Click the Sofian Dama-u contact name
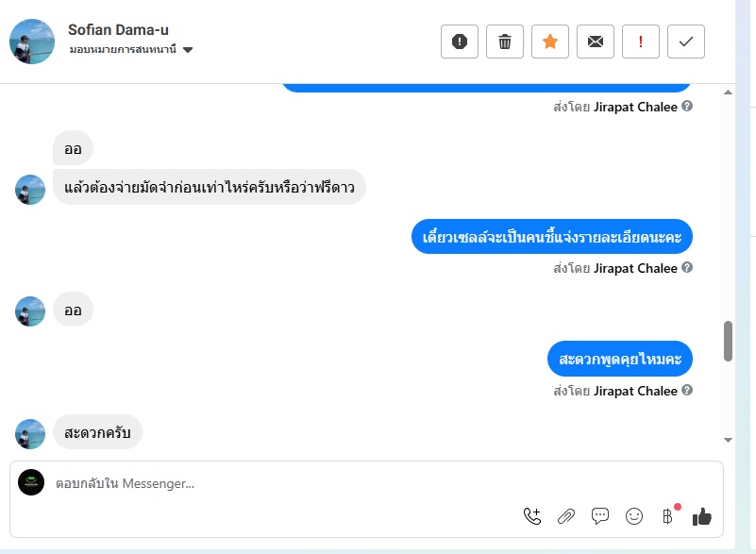The width and height of the screenshot is (756, 554). 118,30
